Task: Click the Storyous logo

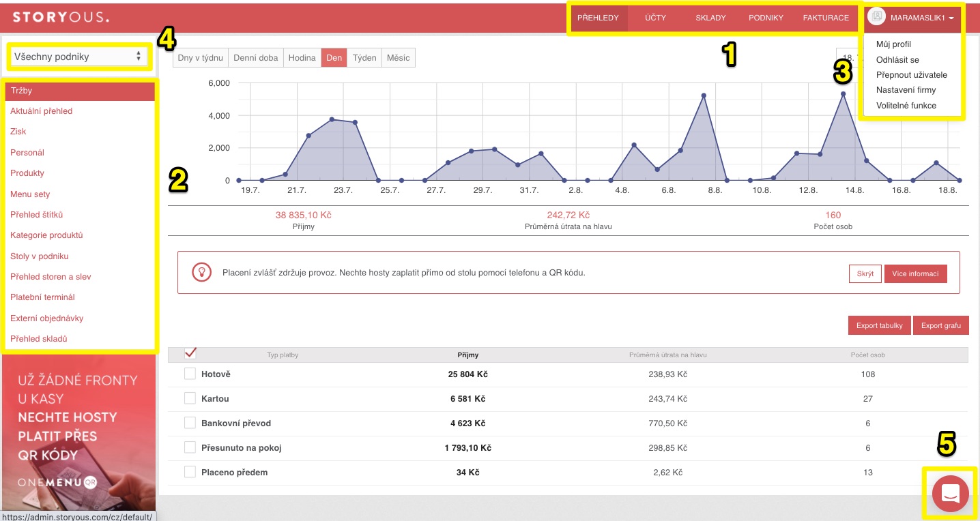Action: click(61, 18)
